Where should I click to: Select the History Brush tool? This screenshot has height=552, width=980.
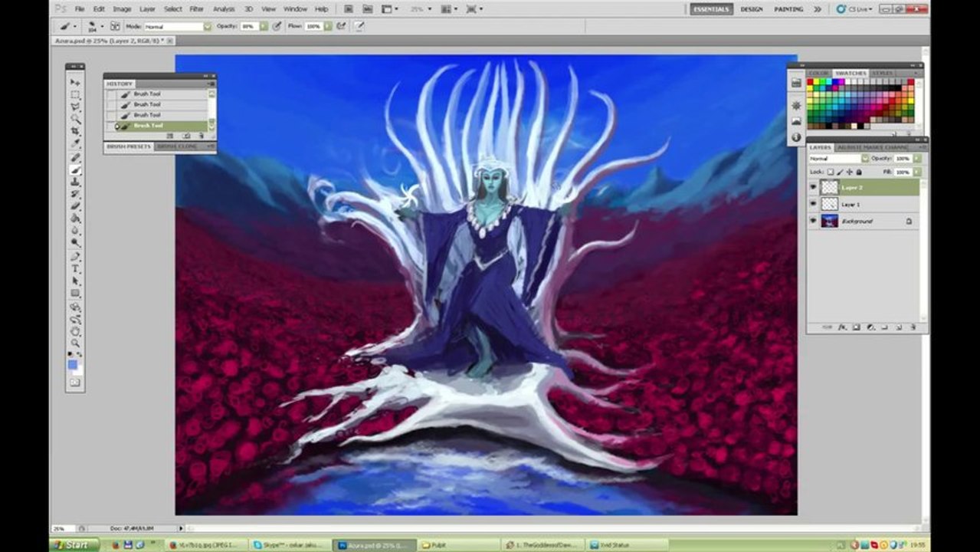coord(75,194)
